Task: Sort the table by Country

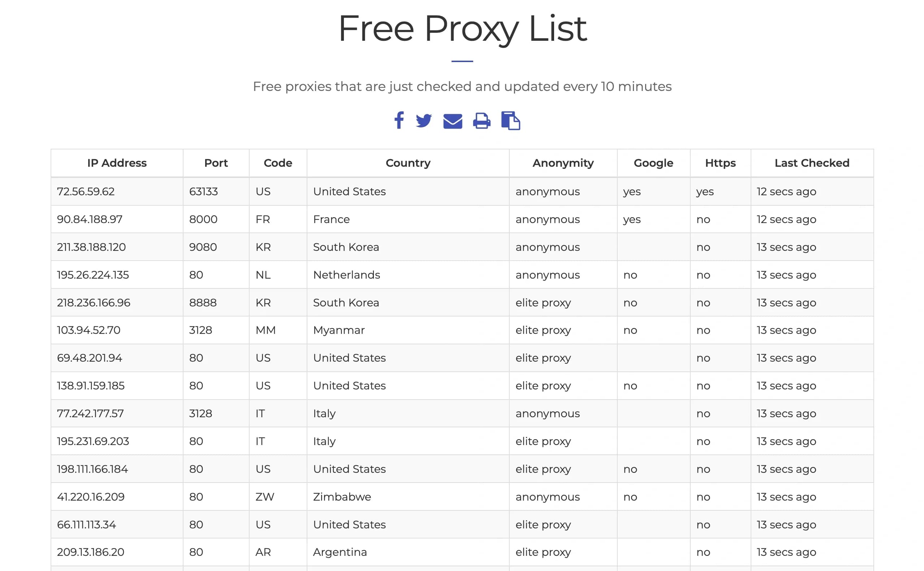Action: [x=408, y=163]
